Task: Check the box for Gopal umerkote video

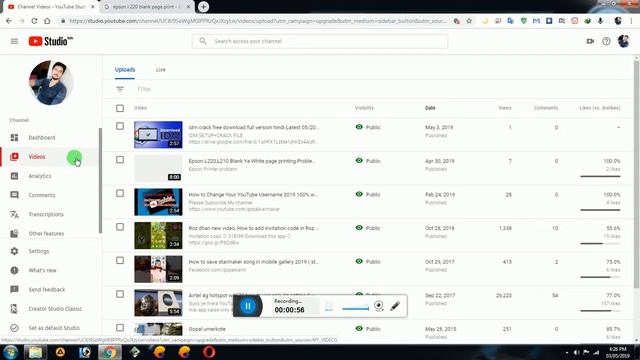Action: (120, 328)
